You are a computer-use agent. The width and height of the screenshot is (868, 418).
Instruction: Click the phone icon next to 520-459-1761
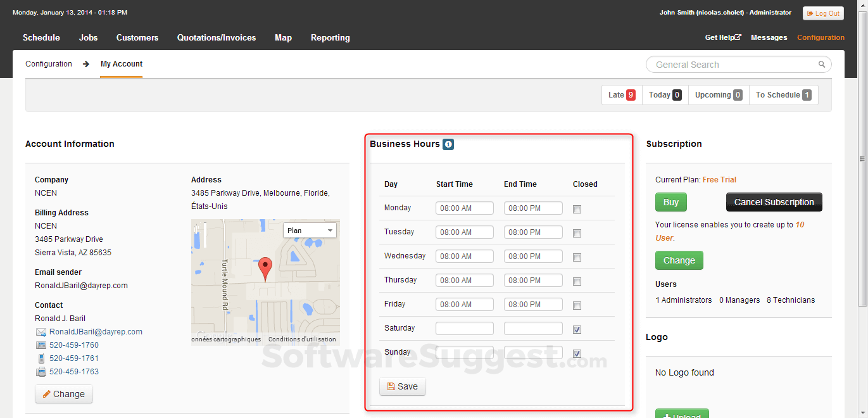[41, 358]
